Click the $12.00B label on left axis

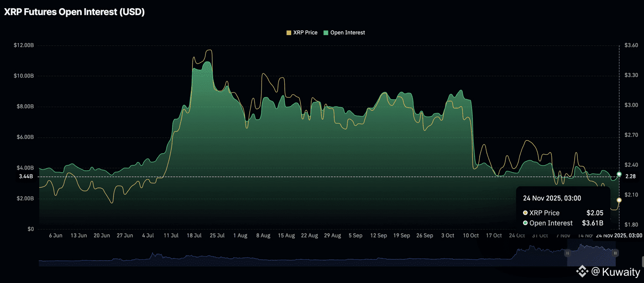(24, 46)
